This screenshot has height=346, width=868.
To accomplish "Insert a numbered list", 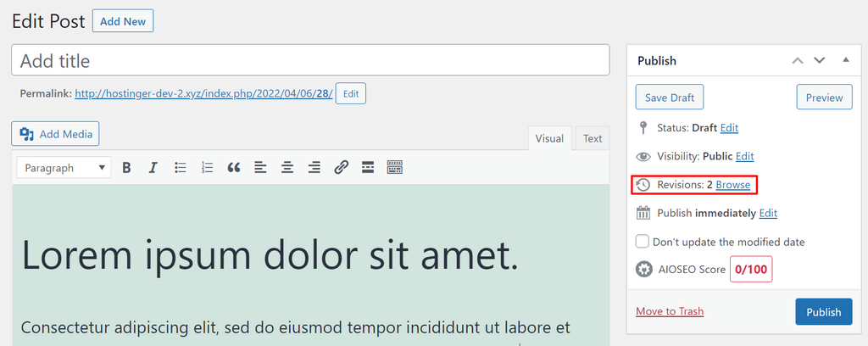I will [207, 168].
